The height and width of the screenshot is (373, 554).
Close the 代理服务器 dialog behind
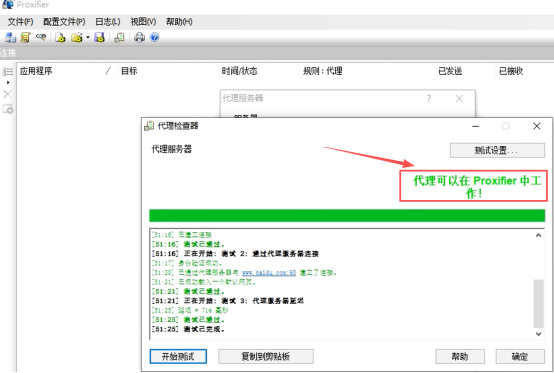459,98
